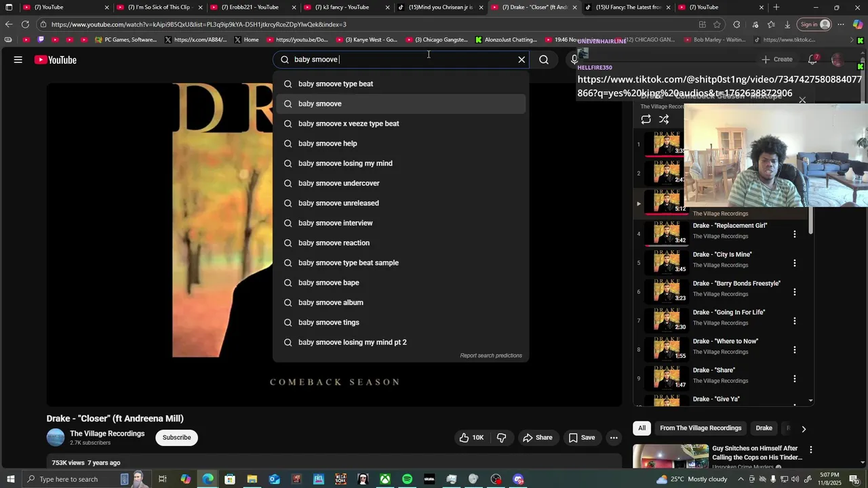Screen dimensions: 868x488
Task: Open menu for Going In For Life item
Action: 795,321
